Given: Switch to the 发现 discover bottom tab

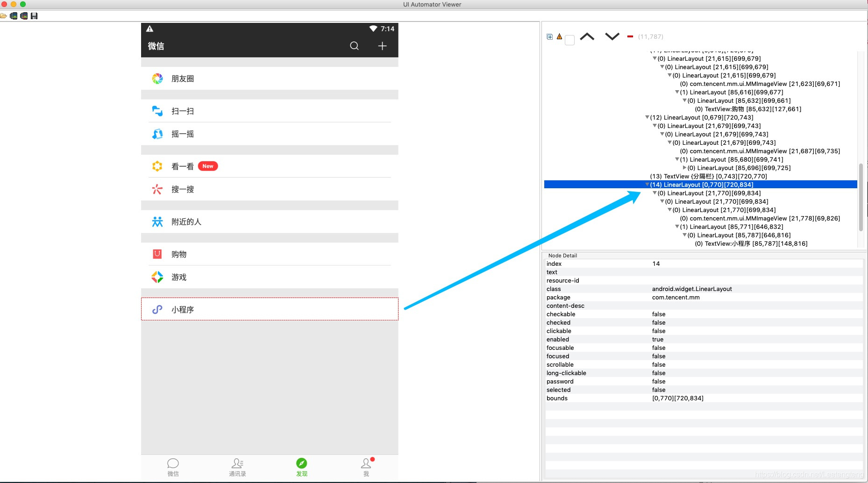Looking at the screenshot, I should [302, 467].
